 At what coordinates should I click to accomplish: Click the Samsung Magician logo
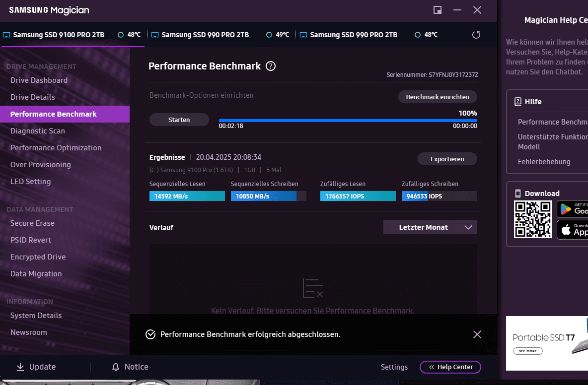pos(49,10)
